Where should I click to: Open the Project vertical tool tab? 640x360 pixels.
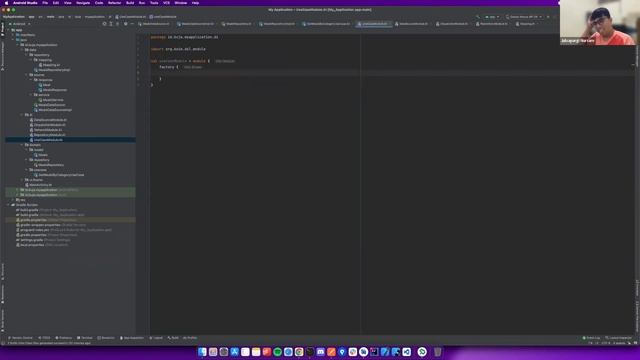click(x=2, y=29)
